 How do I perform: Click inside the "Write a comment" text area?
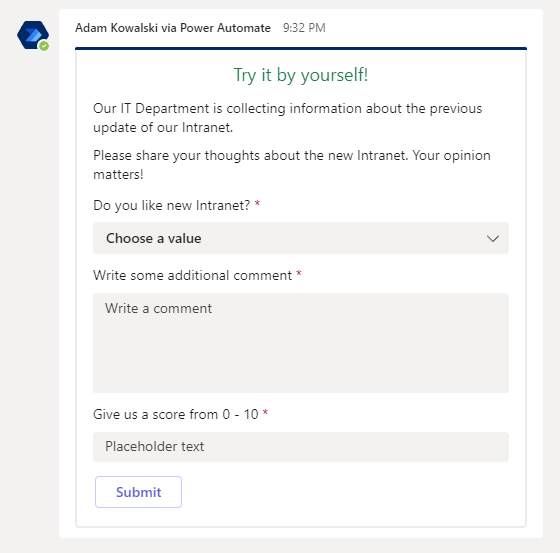(301, 343)
